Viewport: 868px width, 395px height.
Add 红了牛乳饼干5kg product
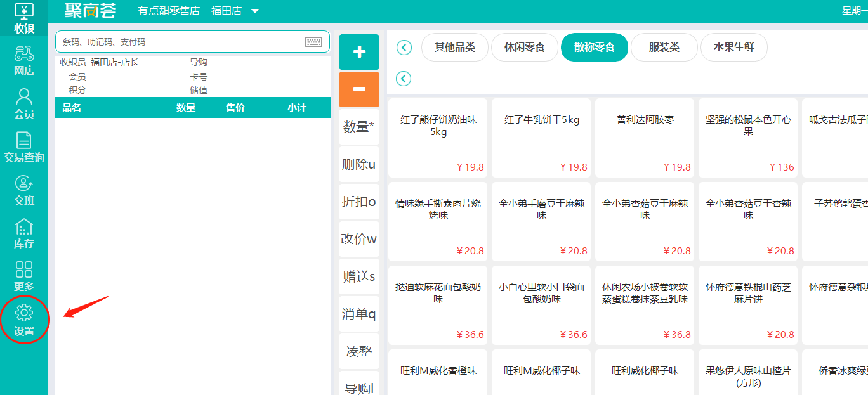coord(541,138)
